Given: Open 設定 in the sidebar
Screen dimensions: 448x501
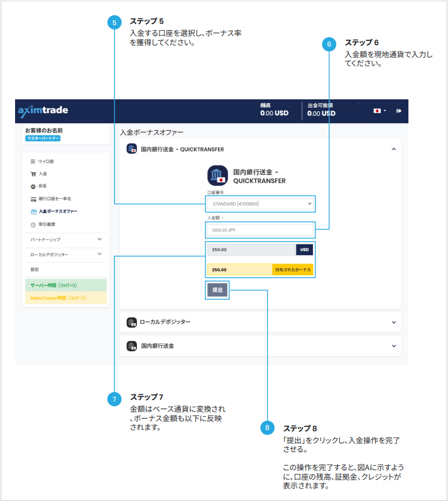Looking at the screenshot, I should pyautogui.click(x=35, y=269).
